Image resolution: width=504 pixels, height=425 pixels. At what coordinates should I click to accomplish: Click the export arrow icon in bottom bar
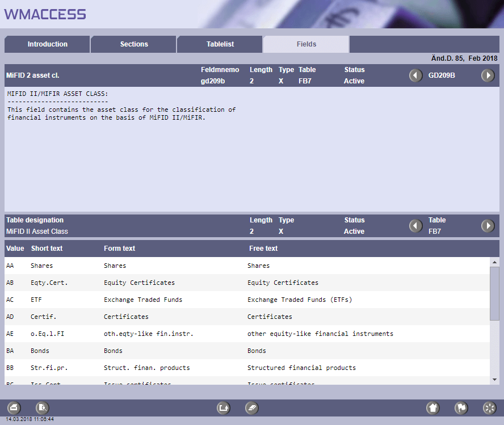(x=224, y=407)
